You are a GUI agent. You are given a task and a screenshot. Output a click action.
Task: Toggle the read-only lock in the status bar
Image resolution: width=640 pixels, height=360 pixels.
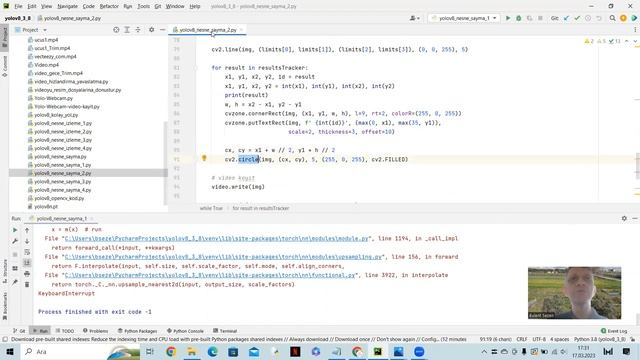632,340
